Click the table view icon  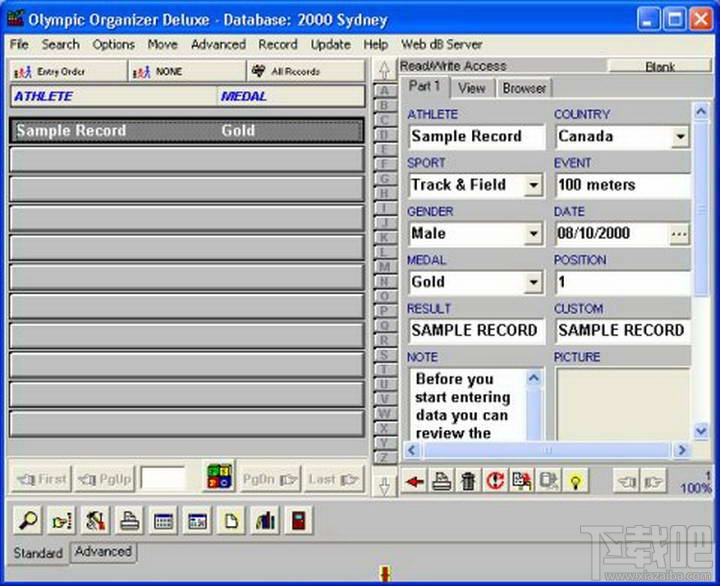(163, 520)
